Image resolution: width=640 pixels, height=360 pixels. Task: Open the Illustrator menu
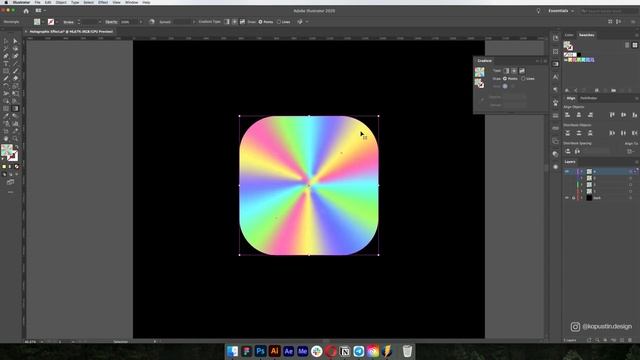(x=21, y=2)
